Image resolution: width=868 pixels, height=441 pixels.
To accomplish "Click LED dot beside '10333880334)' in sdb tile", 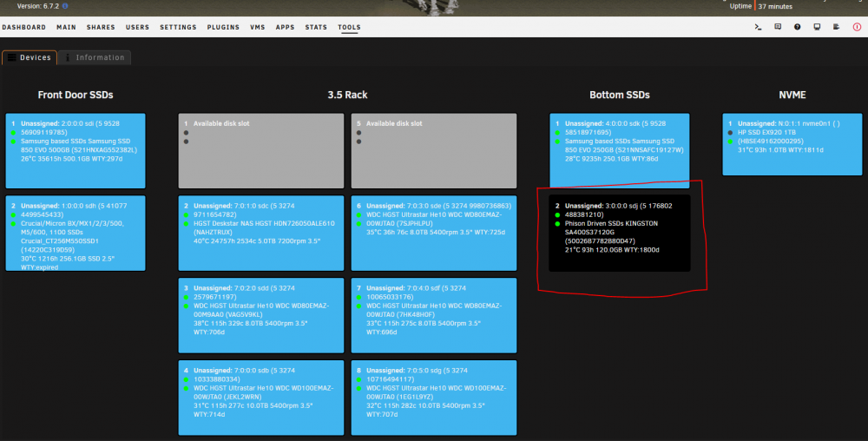I will click(x=186, y=379).
